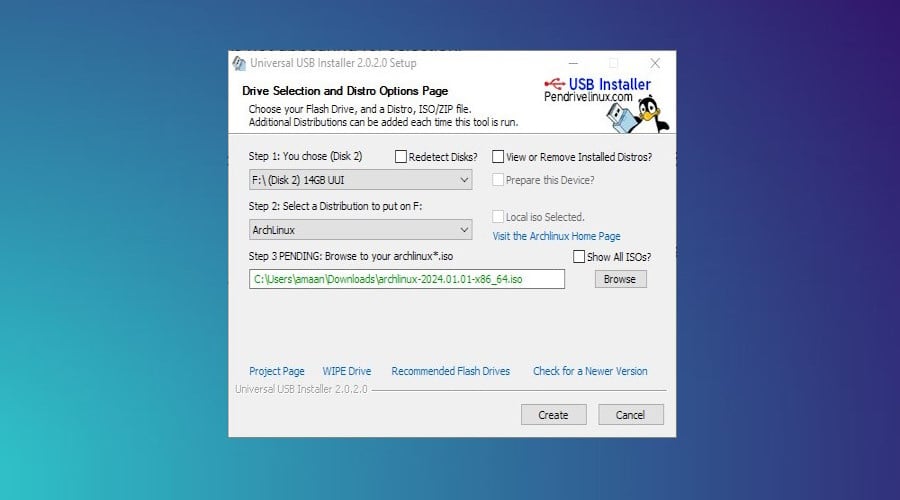The height and width of the screenshot is (500, 900).
Task: Click the Browse button for the ISO
Action: [620, 279]
